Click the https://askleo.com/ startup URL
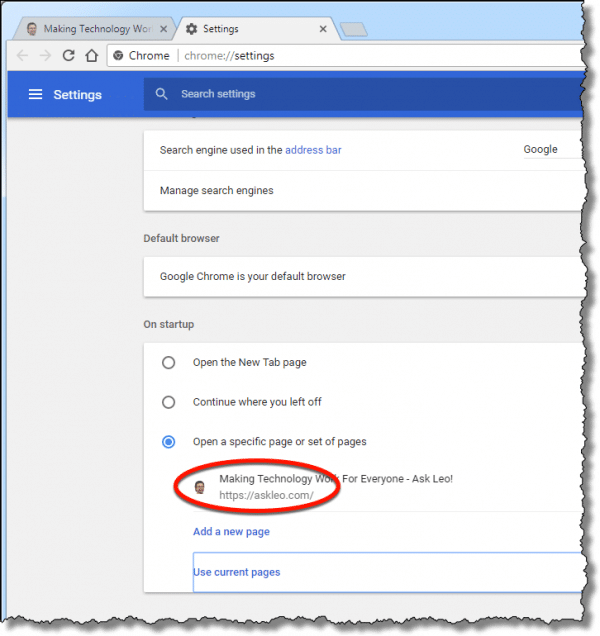 pyautogui.click(x=266, y=495)
